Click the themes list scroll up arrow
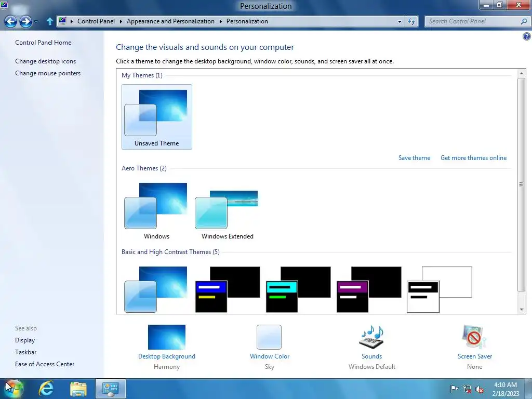The image size is (532, 399). coord(522,73)
